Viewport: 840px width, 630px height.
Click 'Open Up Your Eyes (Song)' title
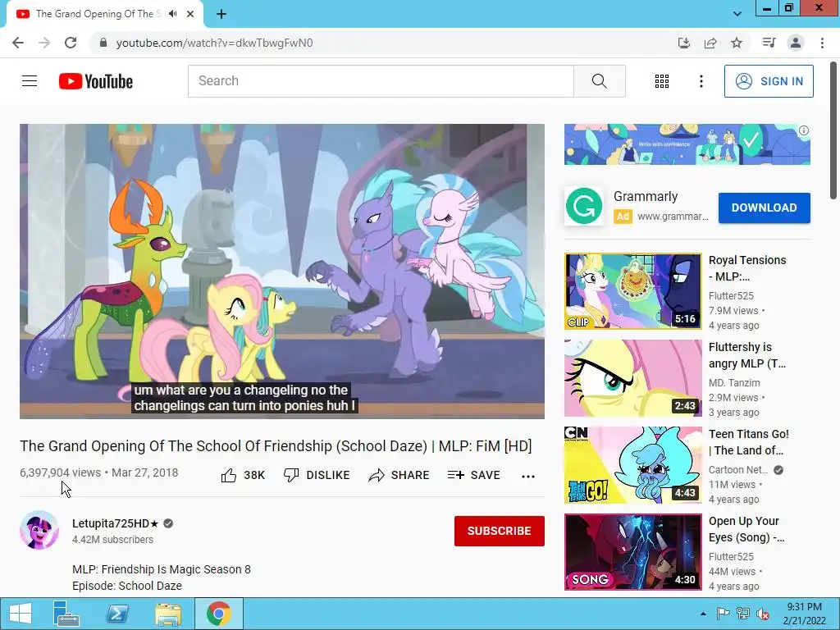pos(747,529)
